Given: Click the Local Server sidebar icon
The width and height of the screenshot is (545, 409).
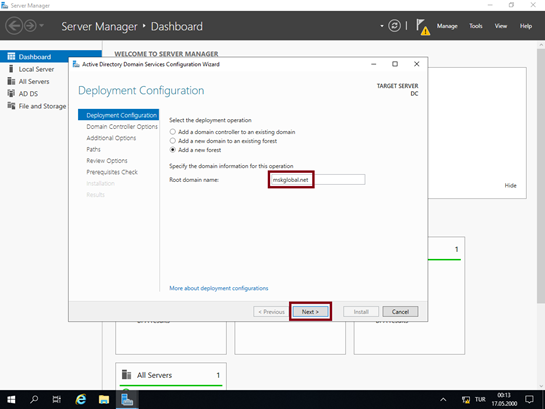Looking at the screenshot, I should pos(11,69).
